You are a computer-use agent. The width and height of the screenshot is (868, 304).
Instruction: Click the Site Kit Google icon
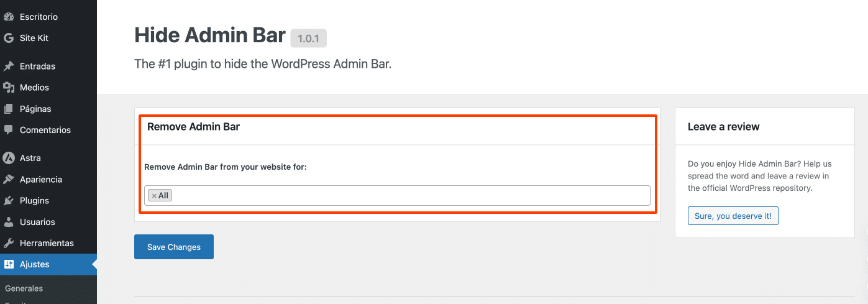pos(9,38)
